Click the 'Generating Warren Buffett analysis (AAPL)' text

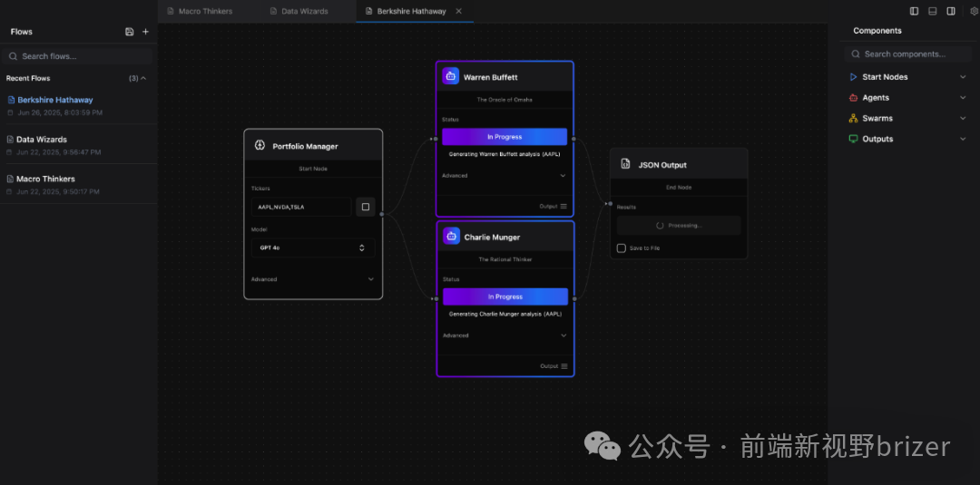coord(505,153)
